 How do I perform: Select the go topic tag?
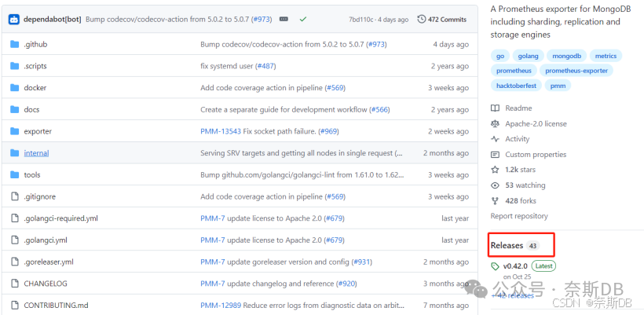[499, 56]
